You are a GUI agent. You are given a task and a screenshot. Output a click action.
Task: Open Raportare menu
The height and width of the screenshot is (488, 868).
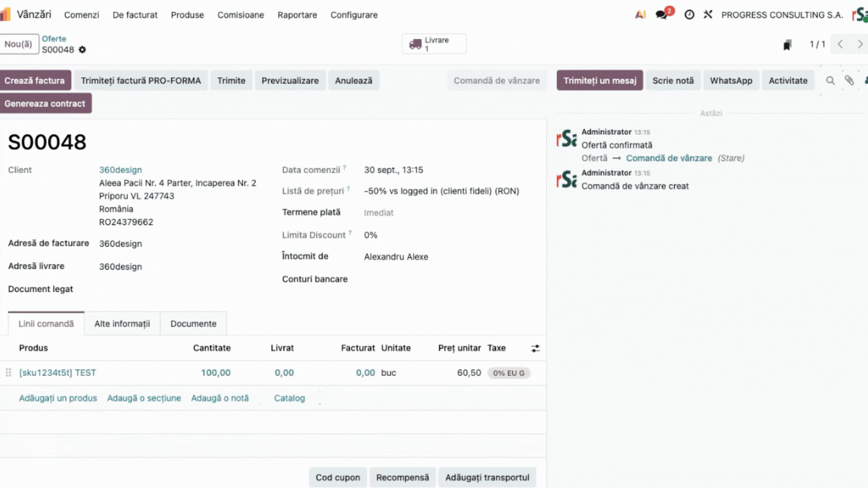coord(297,15)
